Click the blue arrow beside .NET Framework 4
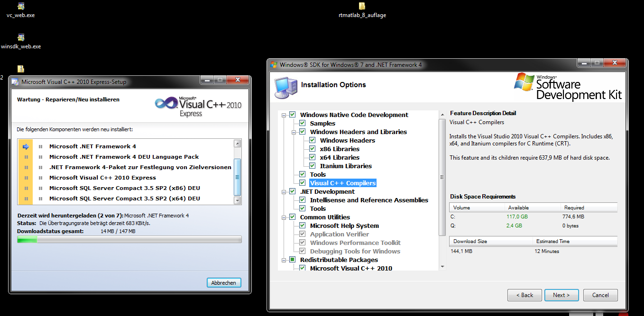Image resolution: width=644 pixels, height=316 pixels. point(26,146)
